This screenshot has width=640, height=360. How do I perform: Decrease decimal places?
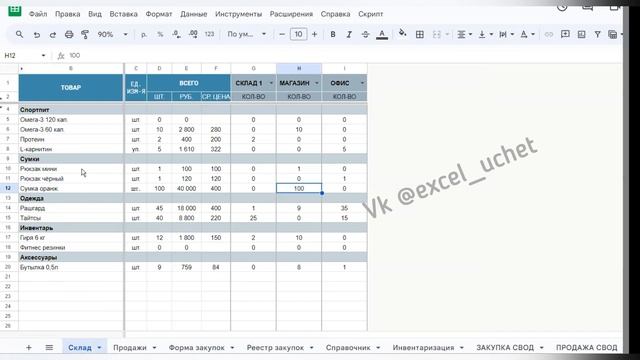pos(176,35)
